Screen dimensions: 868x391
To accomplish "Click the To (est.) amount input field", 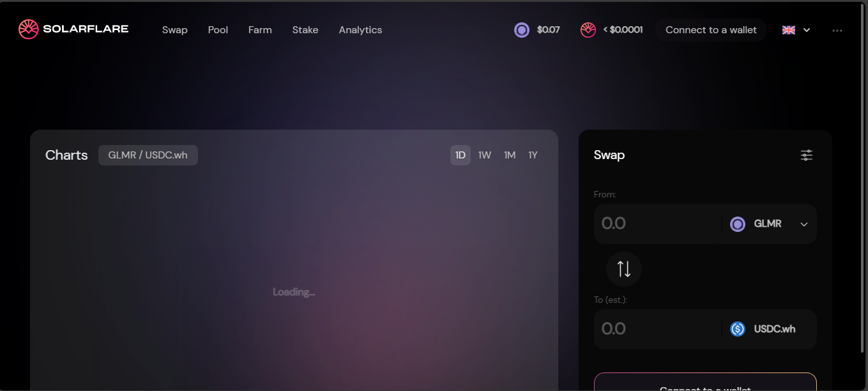I will [x=658, y=329].
